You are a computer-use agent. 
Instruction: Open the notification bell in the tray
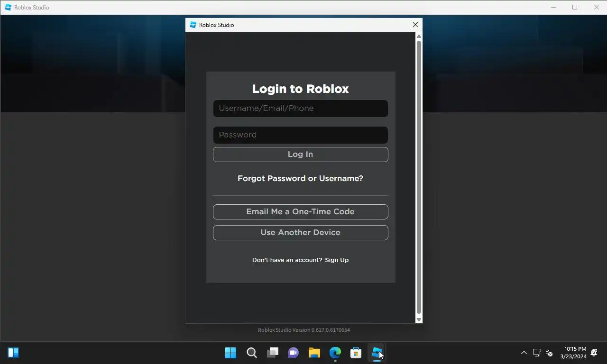pyautogui.click(x=595, y=353)
